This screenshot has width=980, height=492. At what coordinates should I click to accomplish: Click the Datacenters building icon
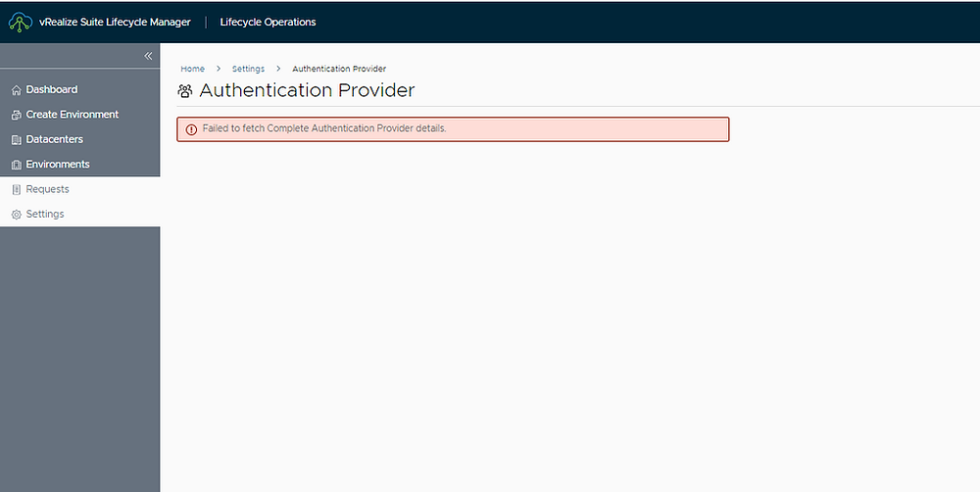tap(17, 140)
